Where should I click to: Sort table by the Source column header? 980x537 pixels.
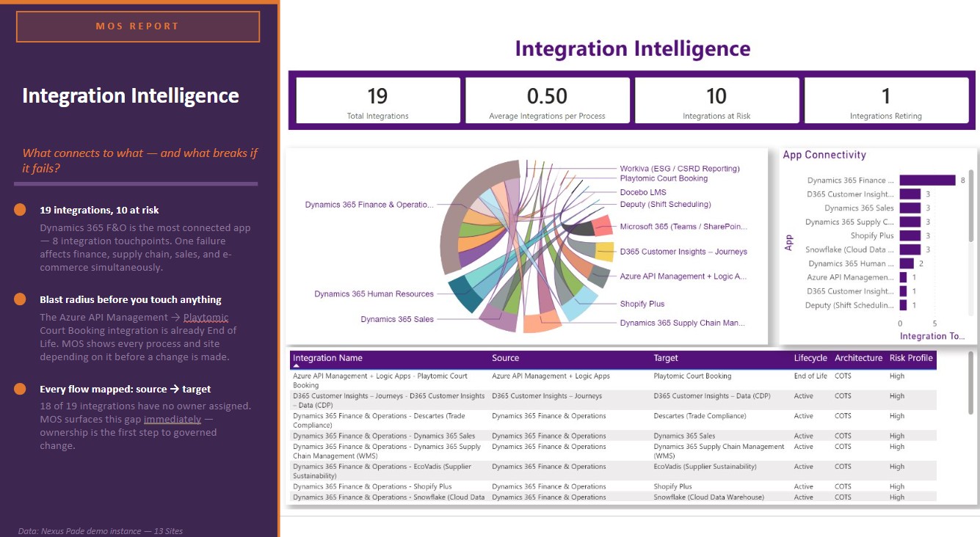(x=506, y=358)
